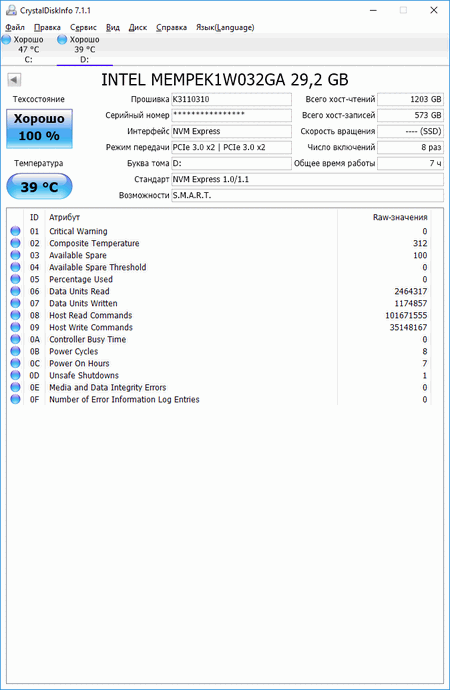
Task: Click the Буква тома field D:
Action: click(231, 163)
